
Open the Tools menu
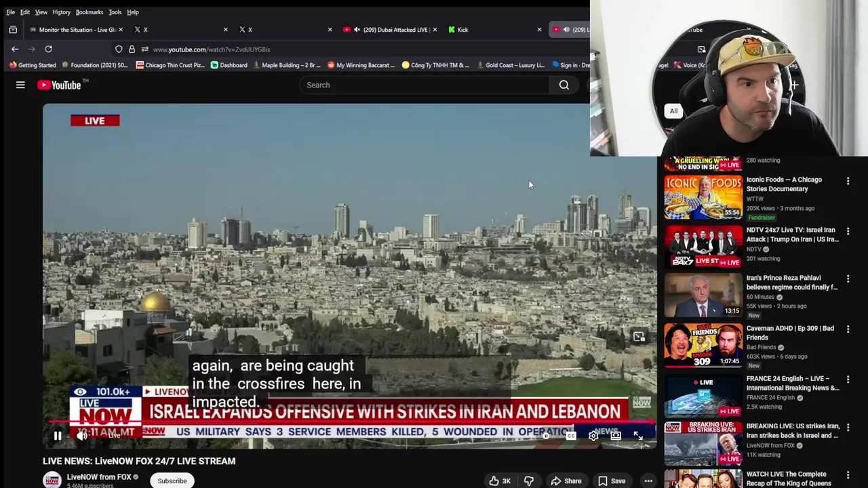tap(115, 12)
